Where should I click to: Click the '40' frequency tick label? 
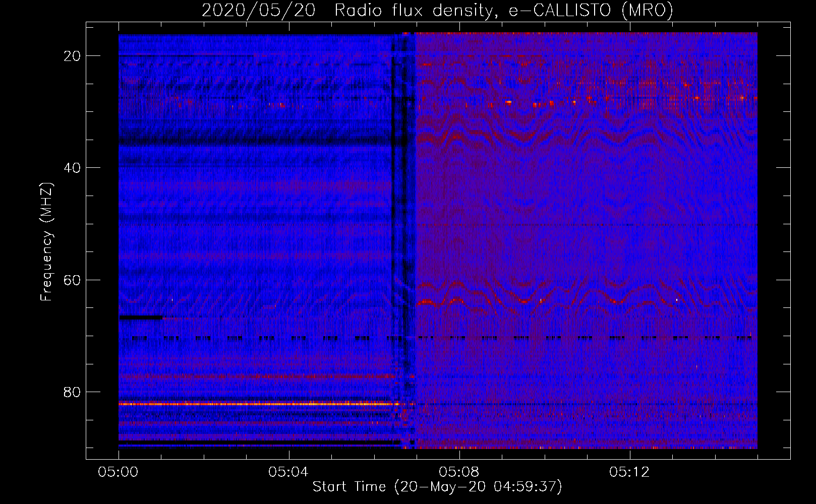coord(73,168)
